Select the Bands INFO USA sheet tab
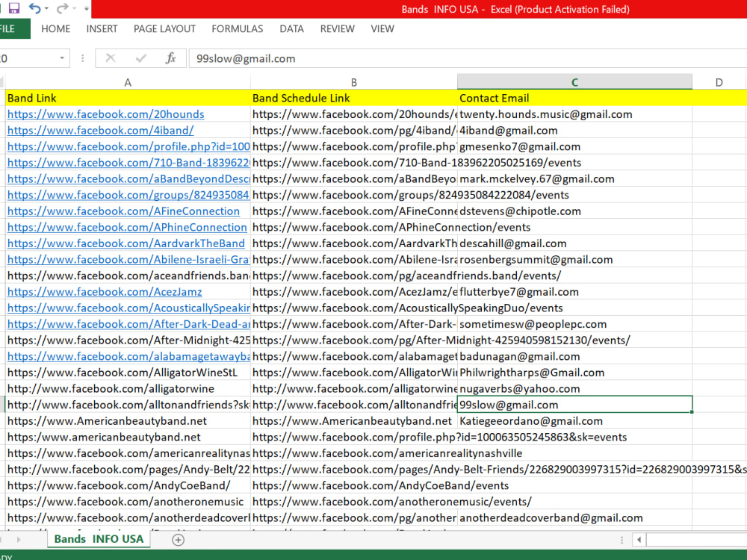This screenshot has width=747, height=560. pyautogui.click(x=99, y=539)
